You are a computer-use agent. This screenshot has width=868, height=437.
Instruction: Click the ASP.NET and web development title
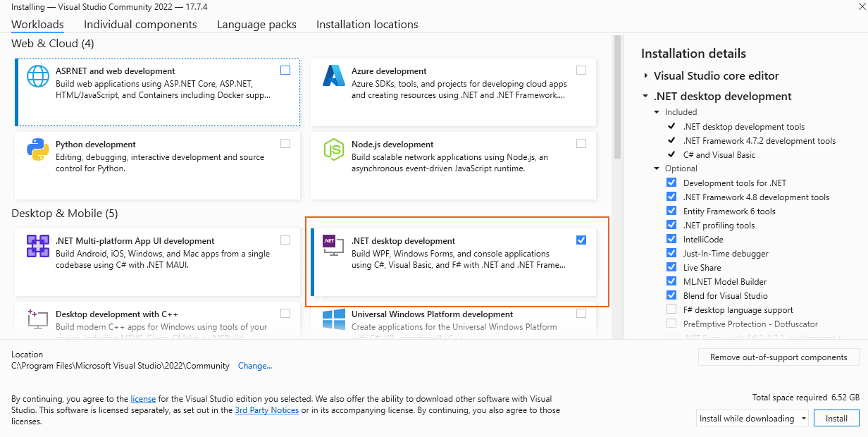(x=116, y=71)
